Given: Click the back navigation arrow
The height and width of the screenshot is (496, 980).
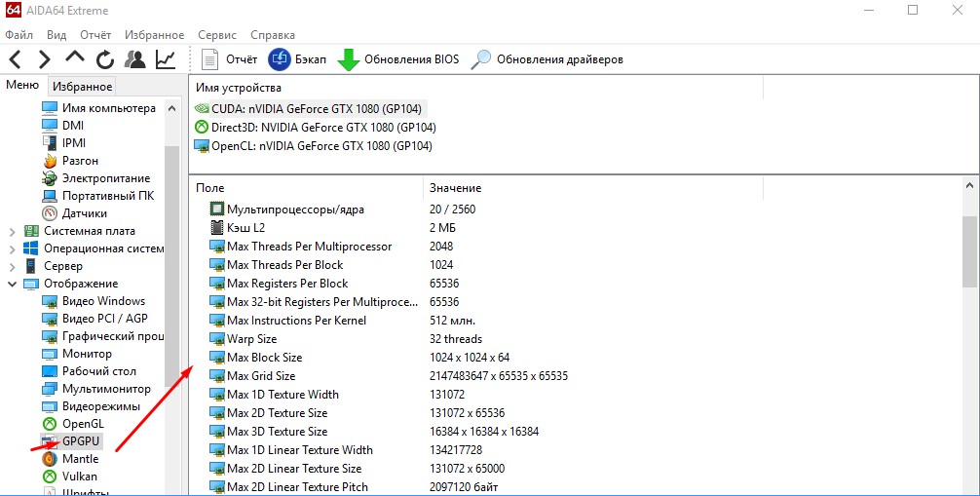Looking at the screenshot, I should [x=17, y=59].
